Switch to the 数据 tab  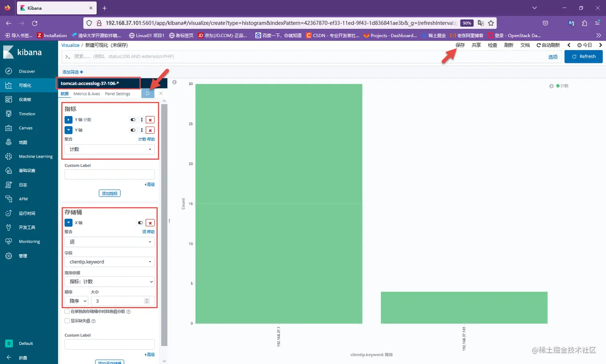coord(65,94)
